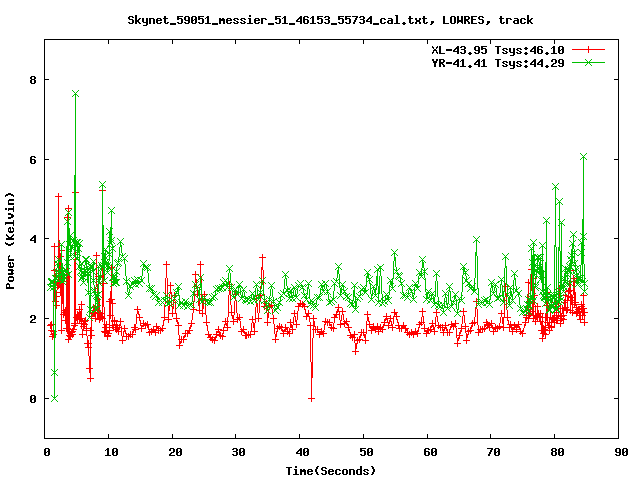Click the x-axis tick label '90'
The width and height of the screenshot is (640, 480).
(621, 452)
